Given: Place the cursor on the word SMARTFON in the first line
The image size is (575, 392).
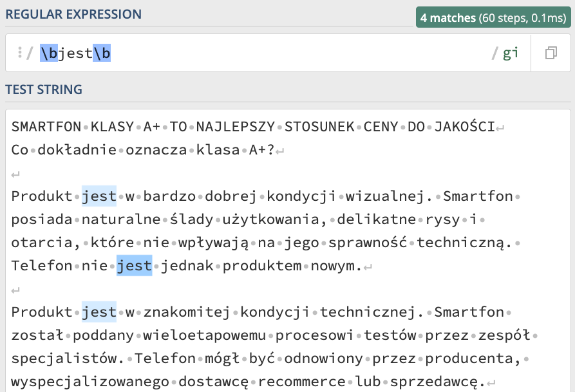Looking at the screenshot, I should [46, 127].
